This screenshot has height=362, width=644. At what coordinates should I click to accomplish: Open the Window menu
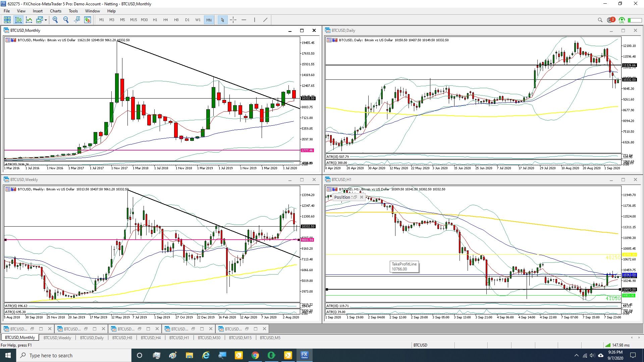[x=93, y=11]
